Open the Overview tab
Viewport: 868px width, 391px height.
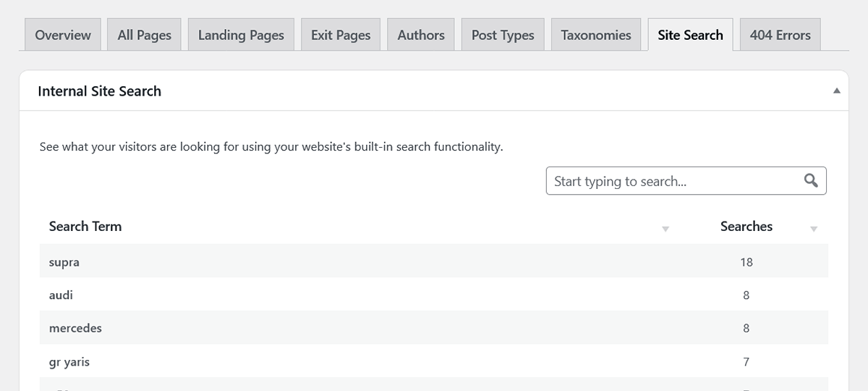63,35
